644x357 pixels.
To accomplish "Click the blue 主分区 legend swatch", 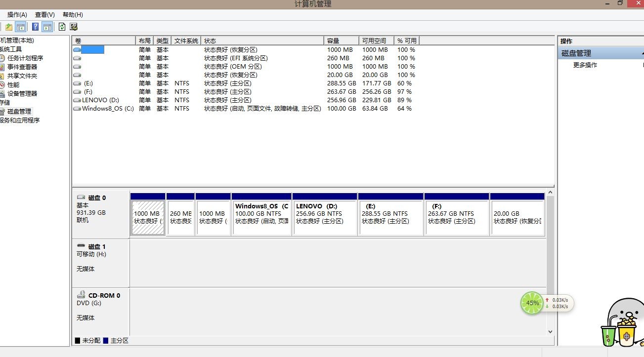I will click(106, 341).
